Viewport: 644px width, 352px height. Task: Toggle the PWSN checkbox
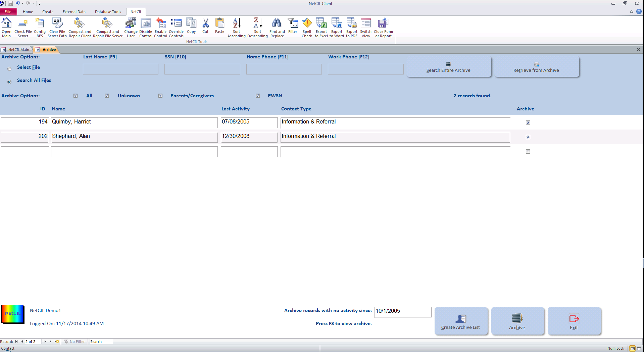click(x=258, y=96)
